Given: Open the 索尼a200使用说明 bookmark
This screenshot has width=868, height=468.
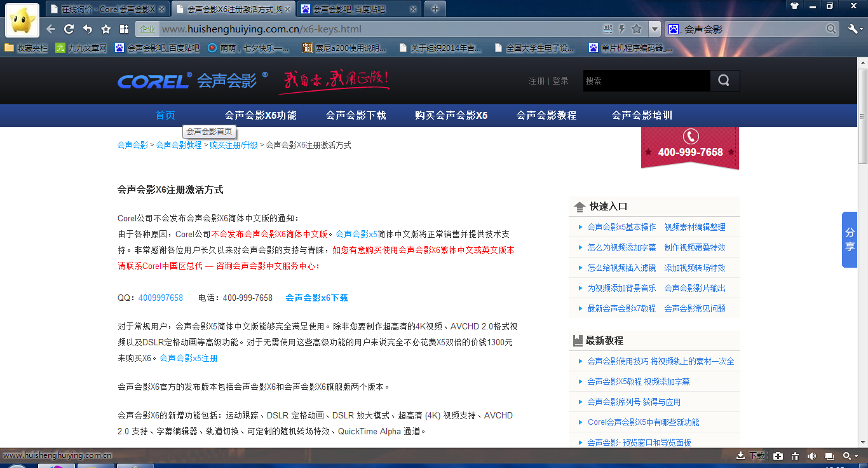Looking at the screenshot, I should point(344,48).
